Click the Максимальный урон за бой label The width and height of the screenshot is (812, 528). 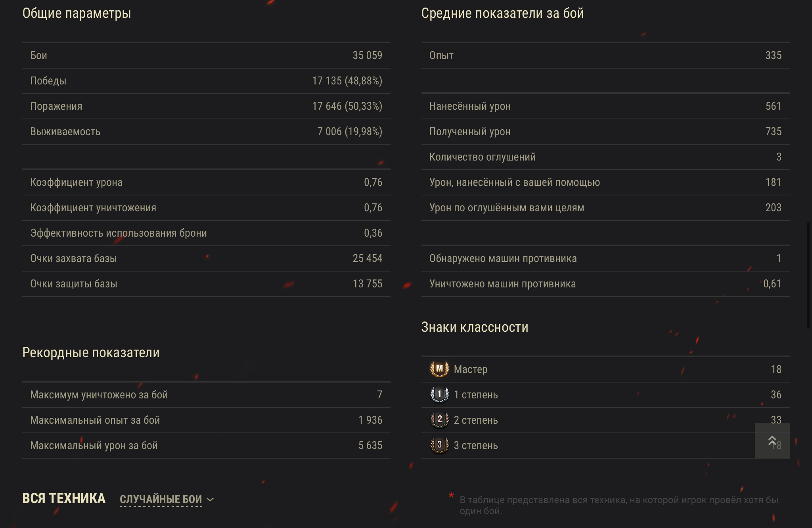point(94,446)
